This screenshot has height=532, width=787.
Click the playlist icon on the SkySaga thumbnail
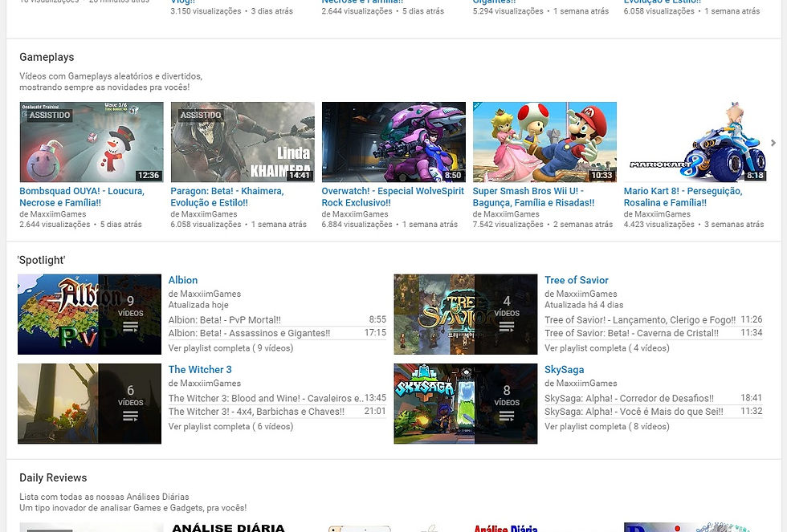507,416
